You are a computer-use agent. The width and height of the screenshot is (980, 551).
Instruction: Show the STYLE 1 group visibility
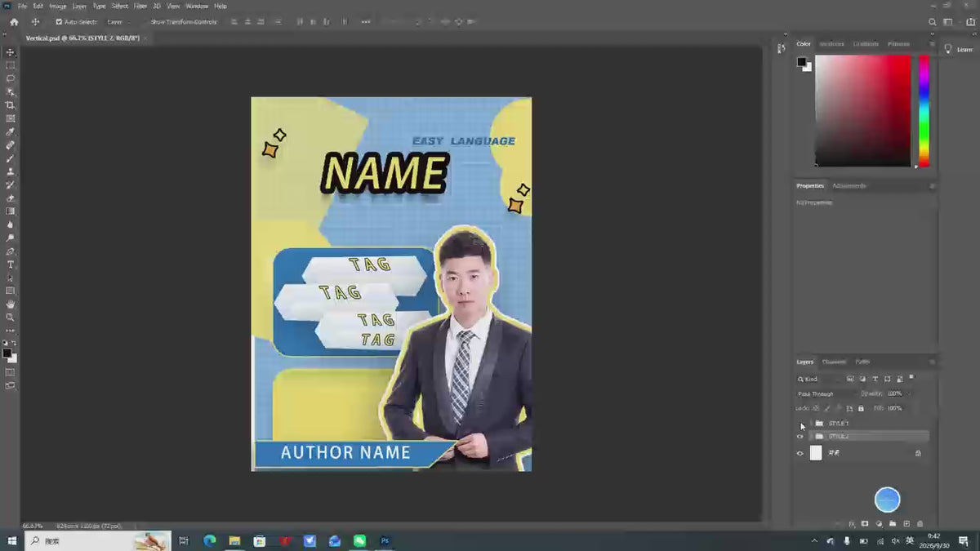tap(800, 424)
